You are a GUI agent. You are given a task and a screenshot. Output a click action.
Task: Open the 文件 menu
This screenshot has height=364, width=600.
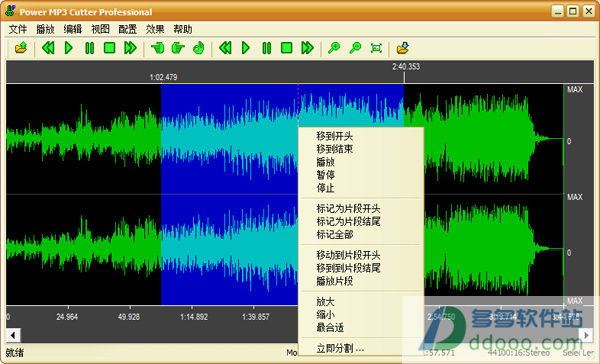pyautogui.click(x=18, y=29)
